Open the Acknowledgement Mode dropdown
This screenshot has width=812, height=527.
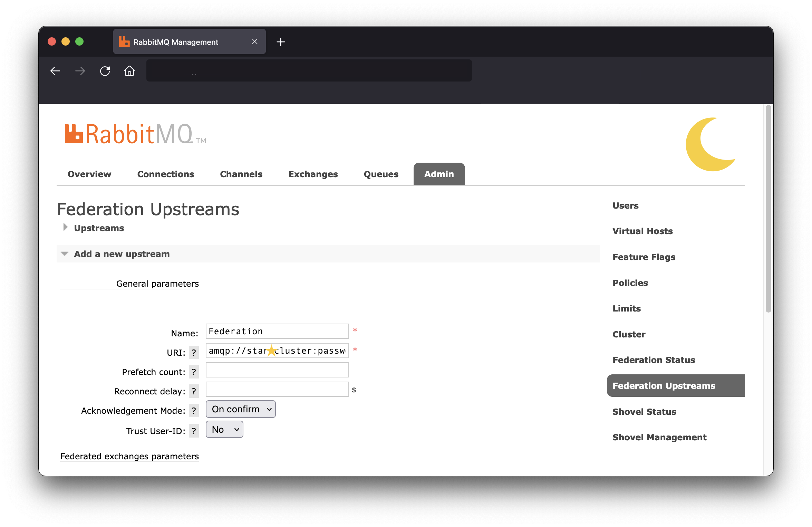[241, 409]
